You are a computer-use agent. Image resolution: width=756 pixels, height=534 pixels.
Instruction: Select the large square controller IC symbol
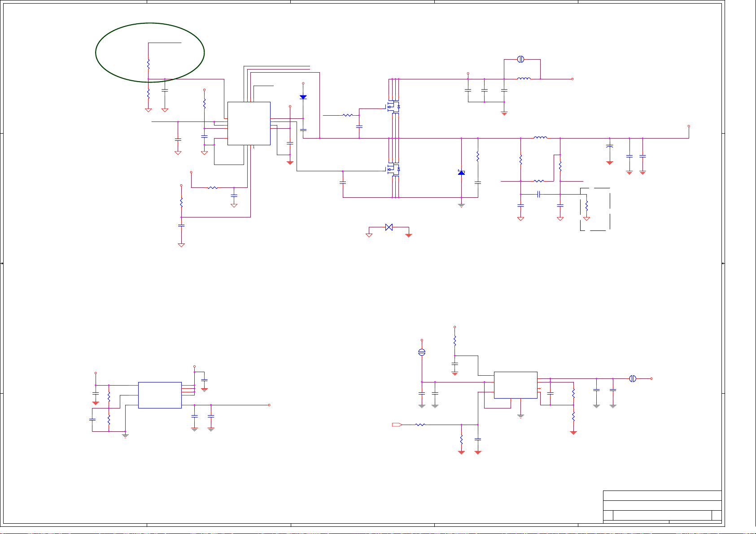pyautogui.click(x=249, y=123)
